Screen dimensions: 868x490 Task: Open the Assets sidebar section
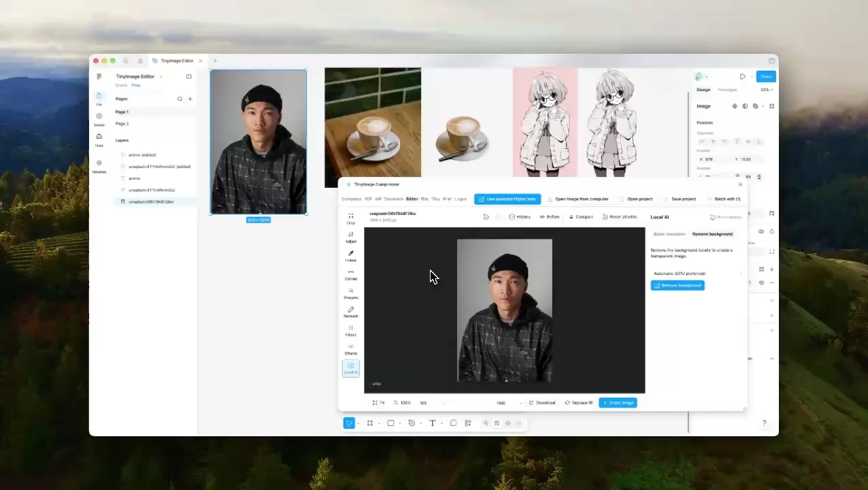[99, 119]
